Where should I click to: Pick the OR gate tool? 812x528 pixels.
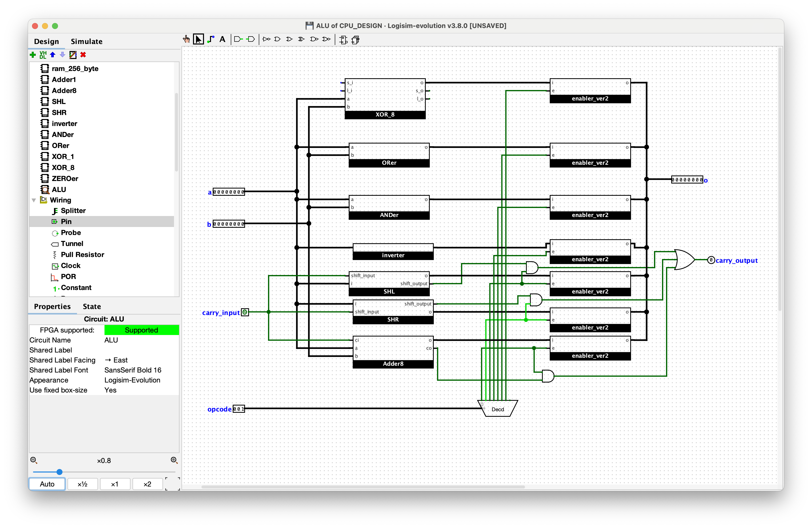coord(289,39)
